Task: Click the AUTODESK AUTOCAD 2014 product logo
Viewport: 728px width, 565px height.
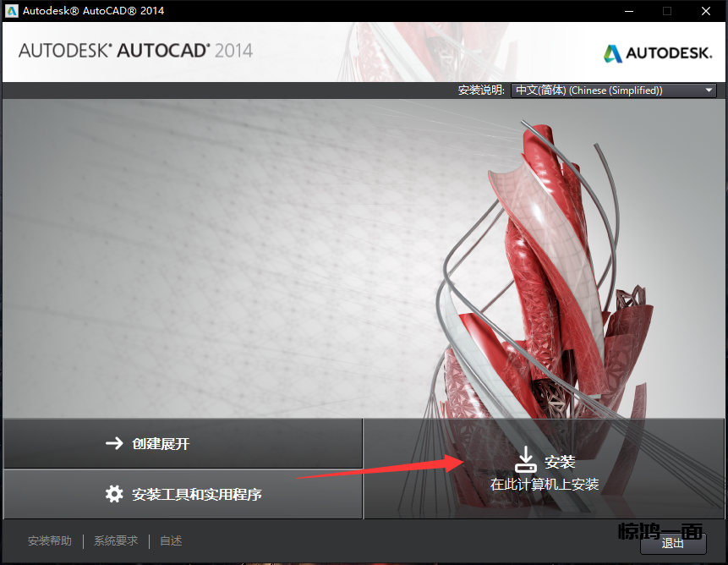Action: click(x=135, y=50)
